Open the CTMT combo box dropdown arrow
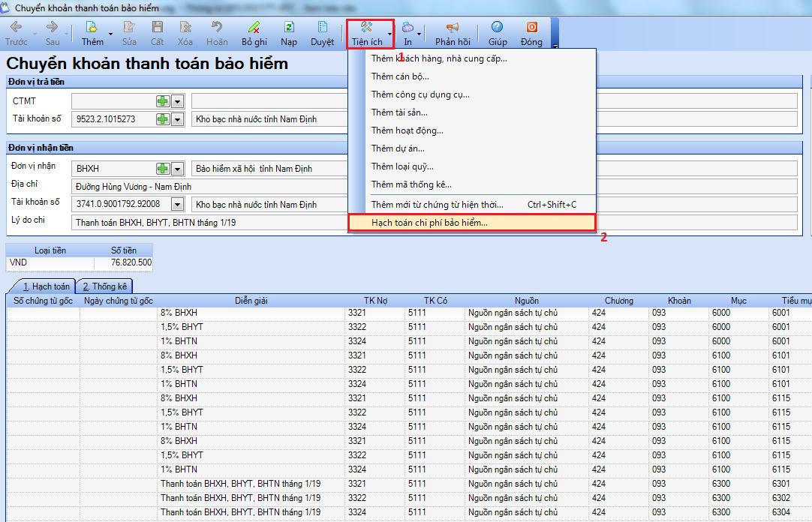 178,101
